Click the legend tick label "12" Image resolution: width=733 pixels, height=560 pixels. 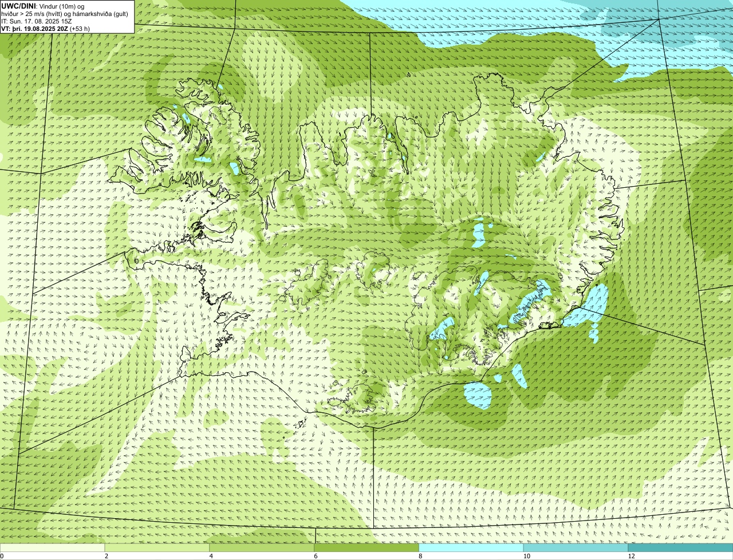(631, 556)
